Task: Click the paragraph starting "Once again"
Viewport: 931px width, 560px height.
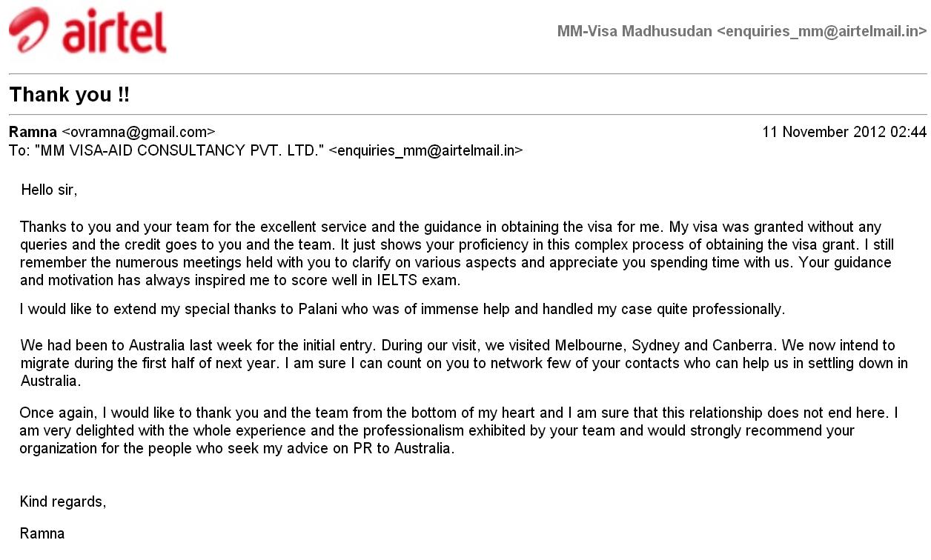Action: coord(459,431)
